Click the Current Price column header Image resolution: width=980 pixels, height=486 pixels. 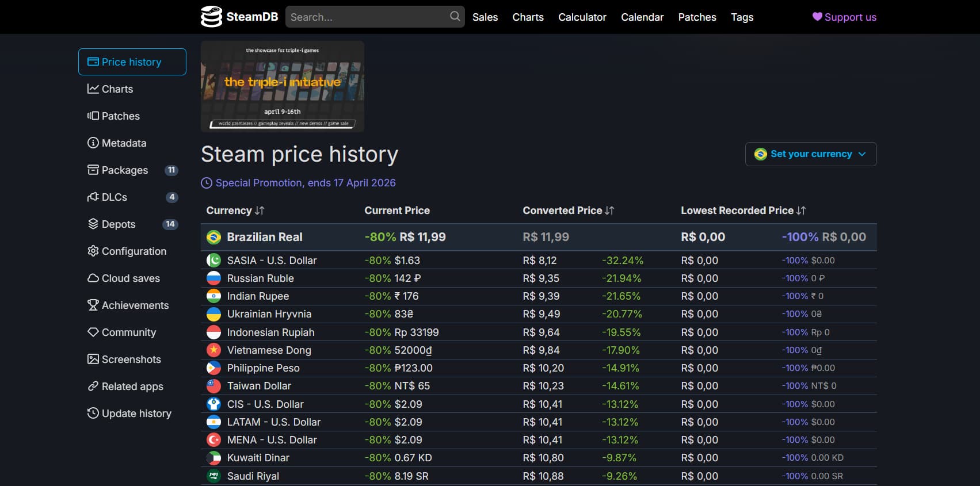397,211
